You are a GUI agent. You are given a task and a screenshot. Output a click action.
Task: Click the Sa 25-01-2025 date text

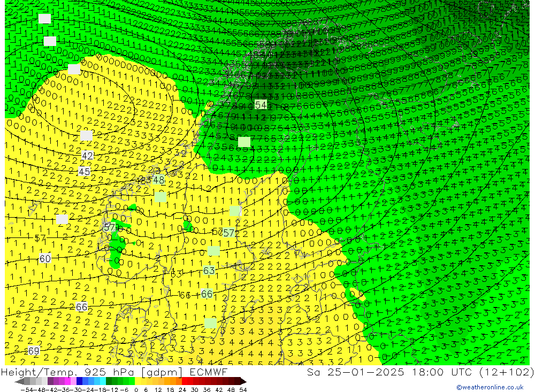tap(355, 372)
